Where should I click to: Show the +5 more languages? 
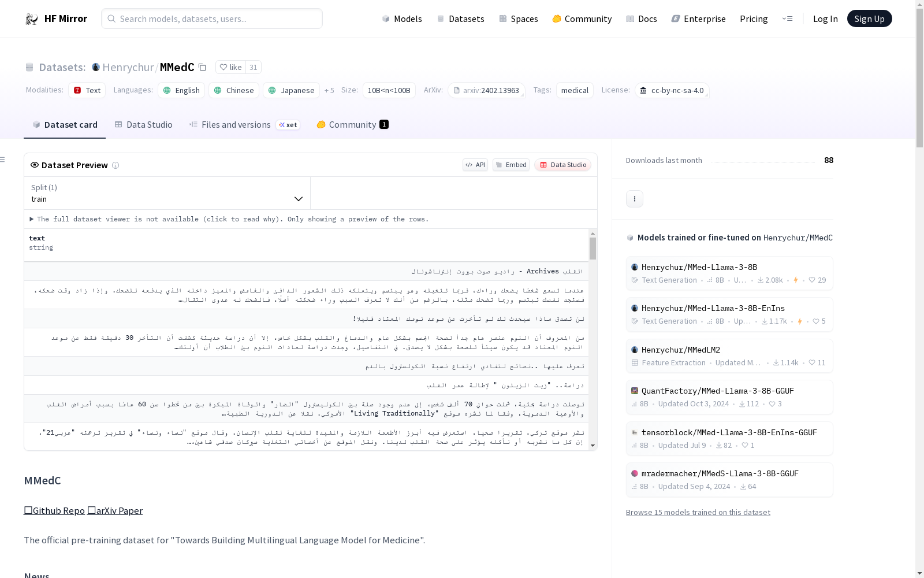[329, 90]
